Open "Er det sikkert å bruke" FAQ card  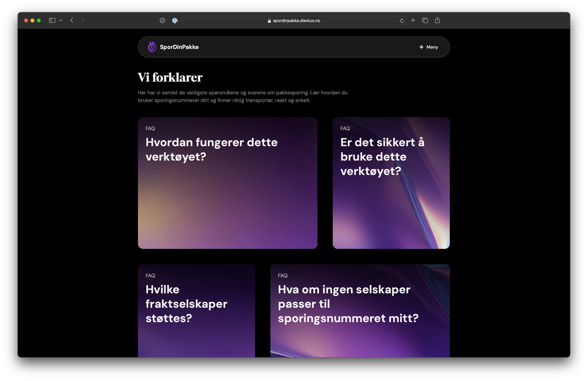(x=391, y=183)
